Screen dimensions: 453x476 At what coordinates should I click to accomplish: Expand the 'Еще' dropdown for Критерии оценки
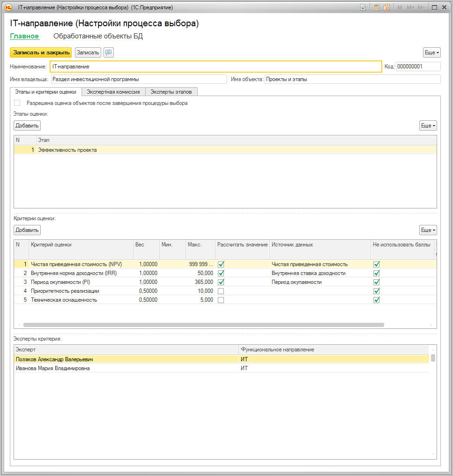(x=428, y=230)
